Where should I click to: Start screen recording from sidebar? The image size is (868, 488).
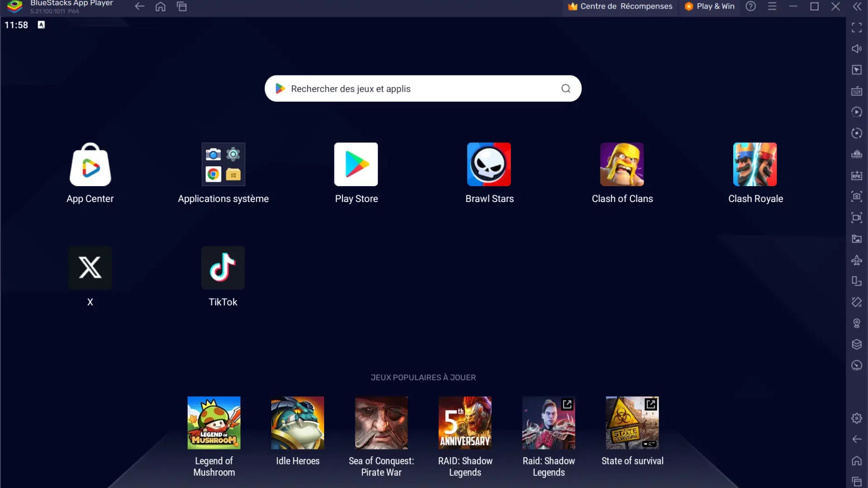coord(857,218)
